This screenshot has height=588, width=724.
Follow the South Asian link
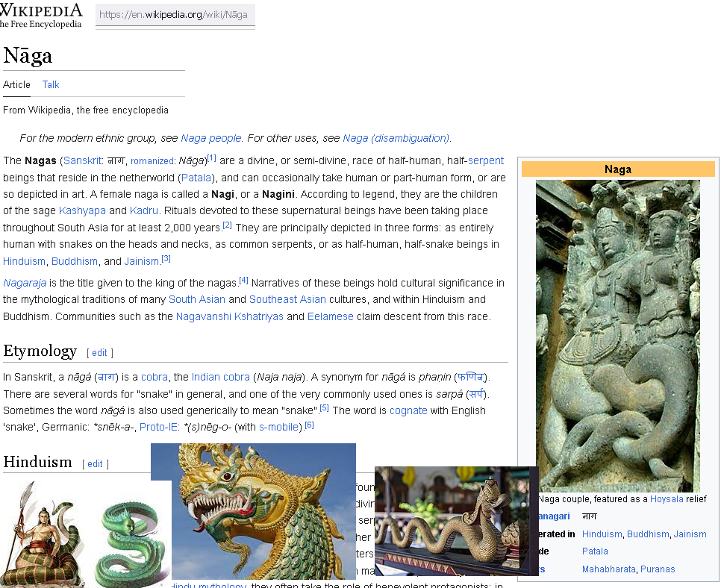pyautogui.click(x=197, y=299)
